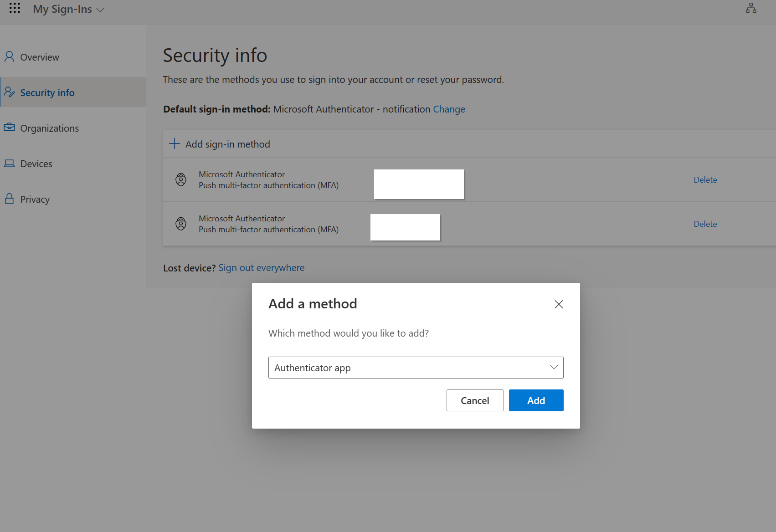The image size is (776, 532).
Task: Go to the Organizations page
Action: point(49,128)
